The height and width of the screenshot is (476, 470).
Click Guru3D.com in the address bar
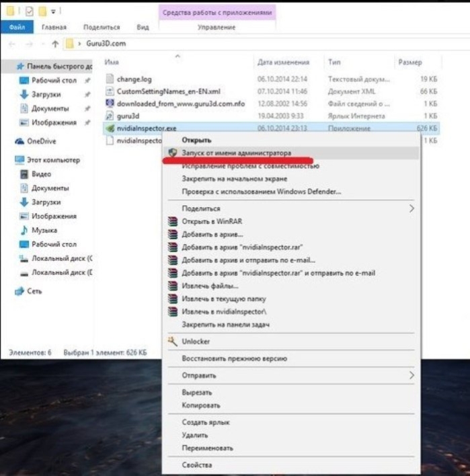coord(106,44)
